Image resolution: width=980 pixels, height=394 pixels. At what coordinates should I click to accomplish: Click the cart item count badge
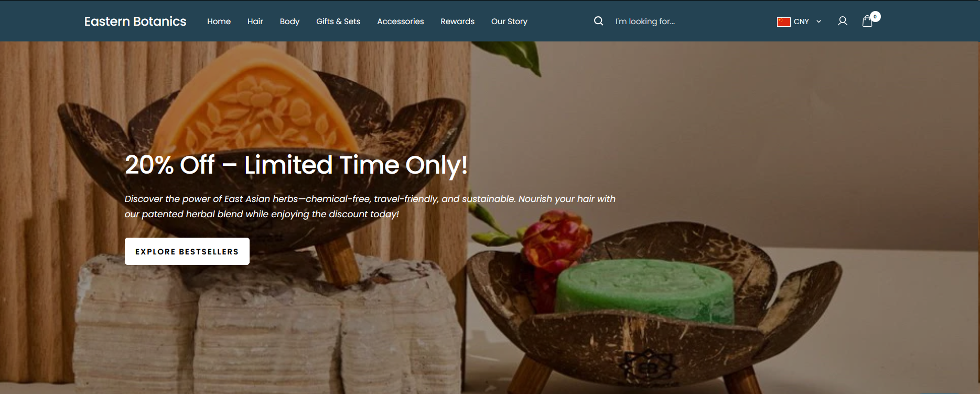[875, 17]
